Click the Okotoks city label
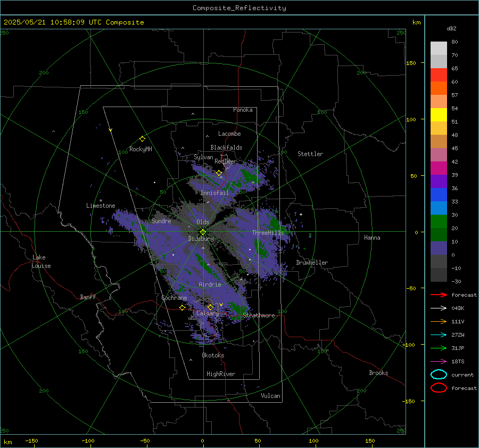Viewport: 479px width, 448px height. coord(213,355)
